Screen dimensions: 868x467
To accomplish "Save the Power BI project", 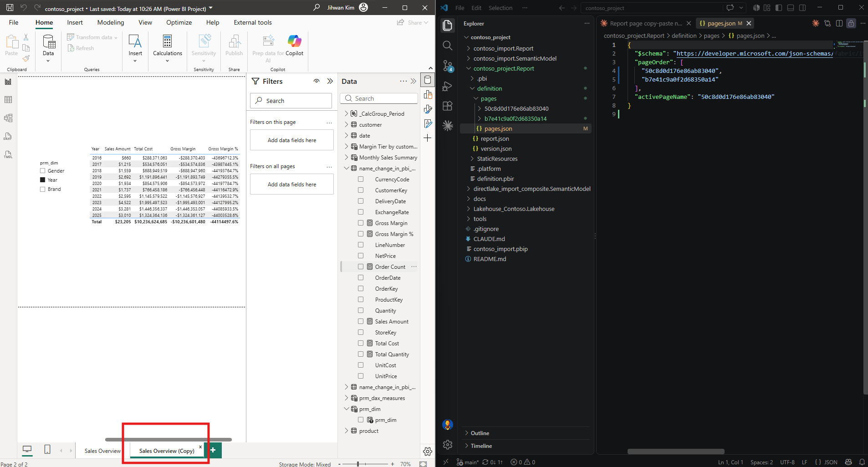I will pyautogui.click(x=10, y=8).
